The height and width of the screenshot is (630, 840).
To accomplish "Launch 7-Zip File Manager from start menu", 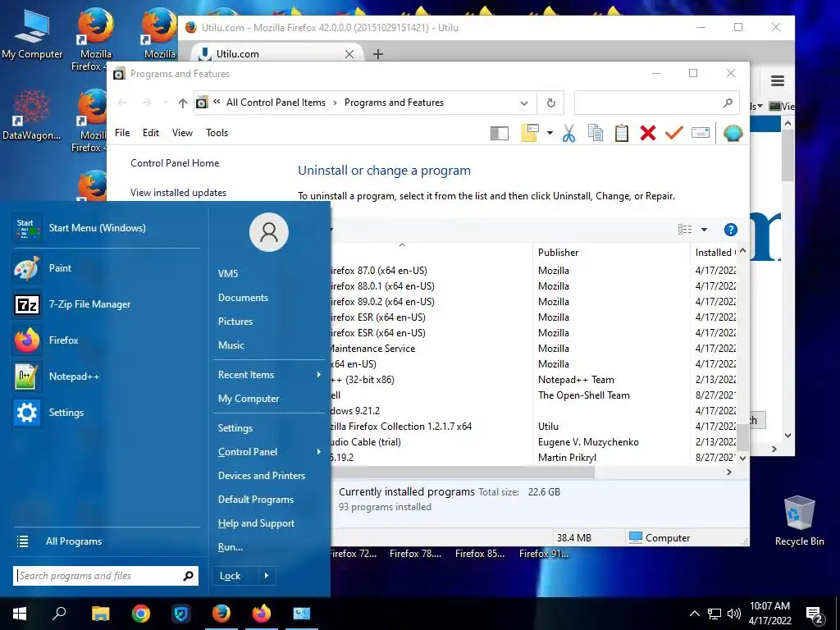I will [106, 304].
